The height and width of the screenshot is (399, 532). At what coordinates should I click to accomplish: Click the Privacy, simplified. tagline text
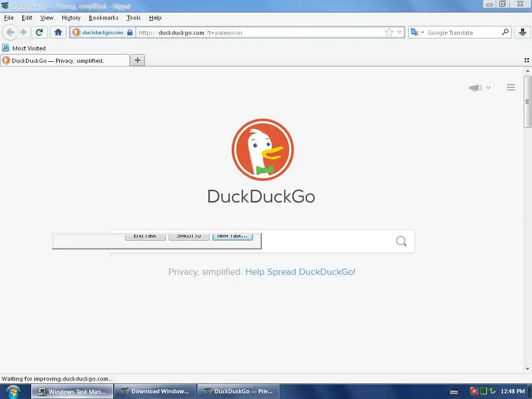pos(205,272)
